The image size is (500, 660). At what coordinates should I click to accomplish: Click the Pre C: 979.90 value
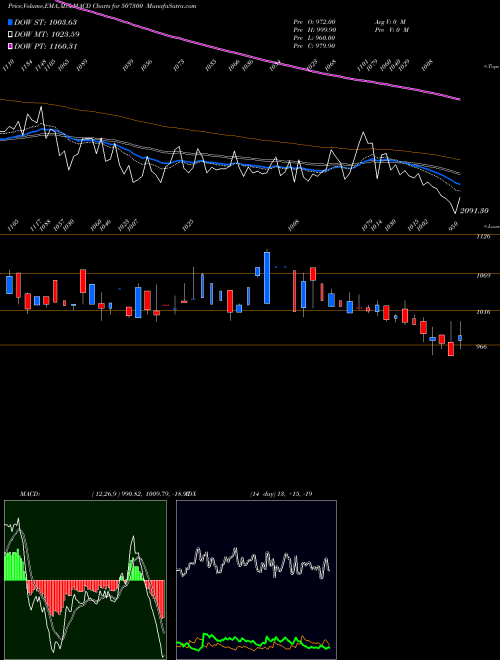pos(314,46)
